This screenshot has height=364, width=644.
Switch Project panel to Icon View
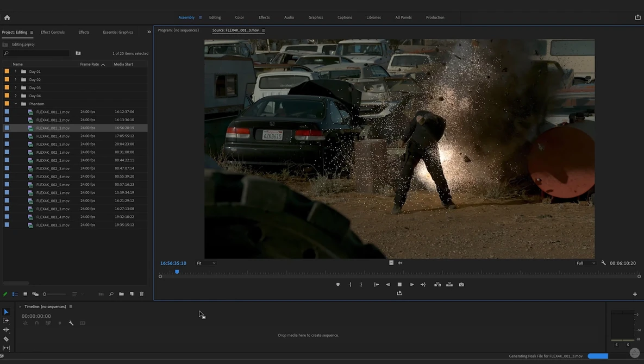25,294
